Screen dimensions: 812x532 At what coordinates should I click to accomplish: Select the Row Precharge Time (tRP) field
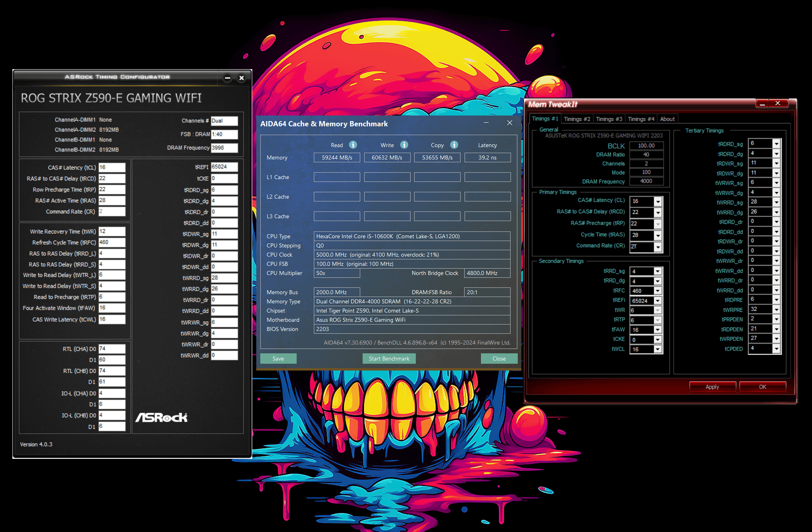(112, 189)
